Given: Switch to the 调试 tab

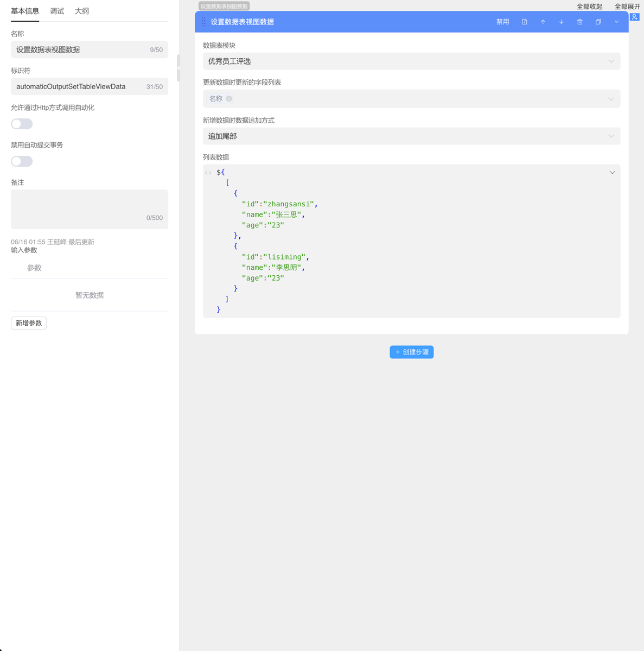Looking at the screenshot, I should pos(57,11).
